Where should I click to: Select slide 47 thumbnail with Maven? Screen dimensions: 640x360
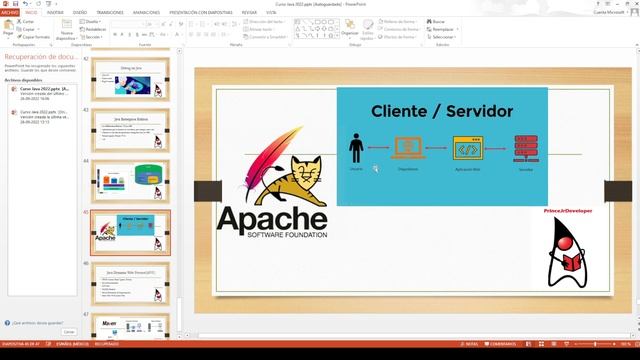pyautogui.click(x=131, y=326)
